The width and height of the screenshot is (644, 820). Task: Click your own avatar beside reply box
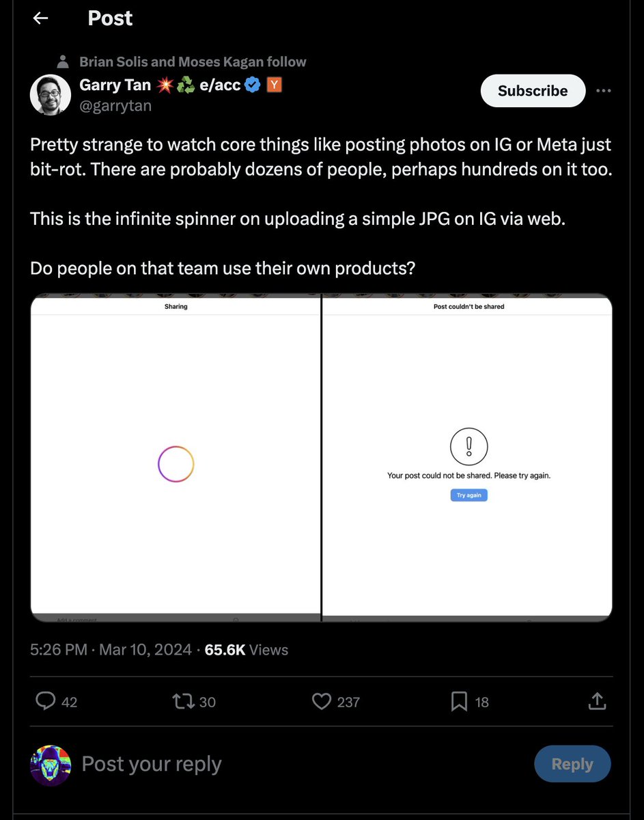click(x=51, y=765)
